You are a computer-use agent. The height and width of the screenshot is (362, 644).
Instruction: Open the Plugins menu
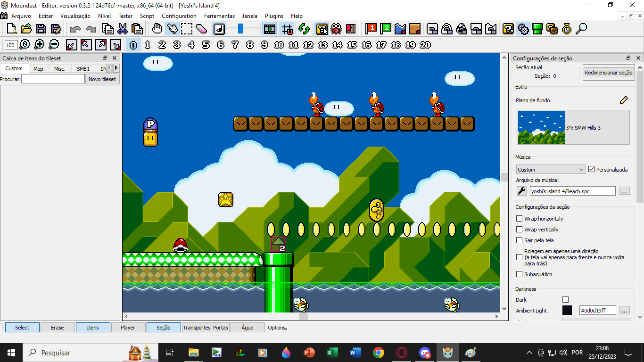274,16
